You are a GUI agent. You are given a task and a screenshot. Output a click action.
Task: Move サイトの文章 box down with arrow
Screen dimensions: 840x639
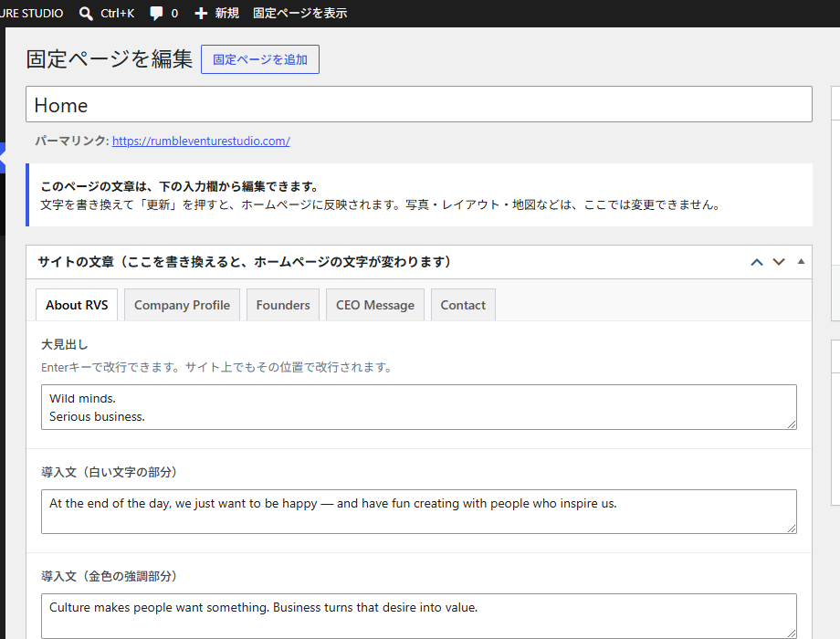(x=779, y=262)
